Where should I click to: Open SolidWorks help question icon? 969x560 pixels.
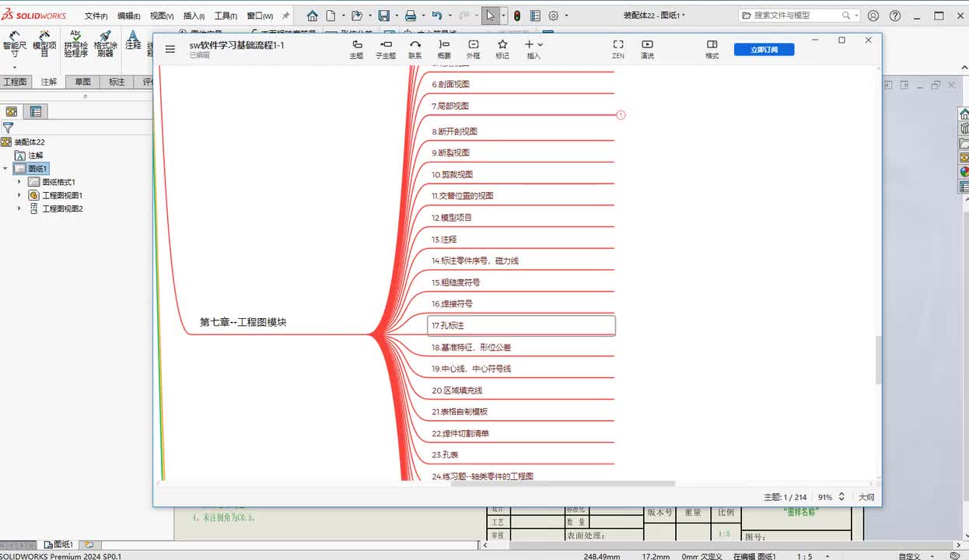coord(895,16)
